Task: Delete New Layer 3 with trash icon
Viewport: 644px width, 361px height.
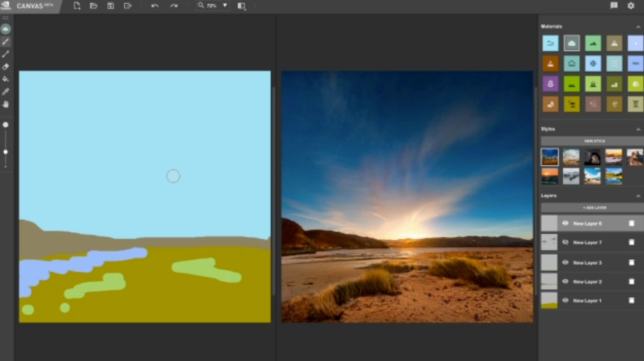Action: (x=632, y=262)
